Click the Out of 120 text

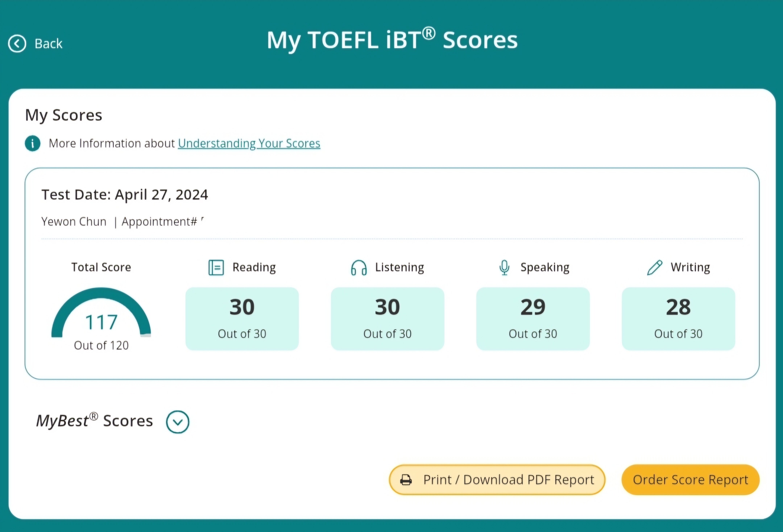coord(101,345)
